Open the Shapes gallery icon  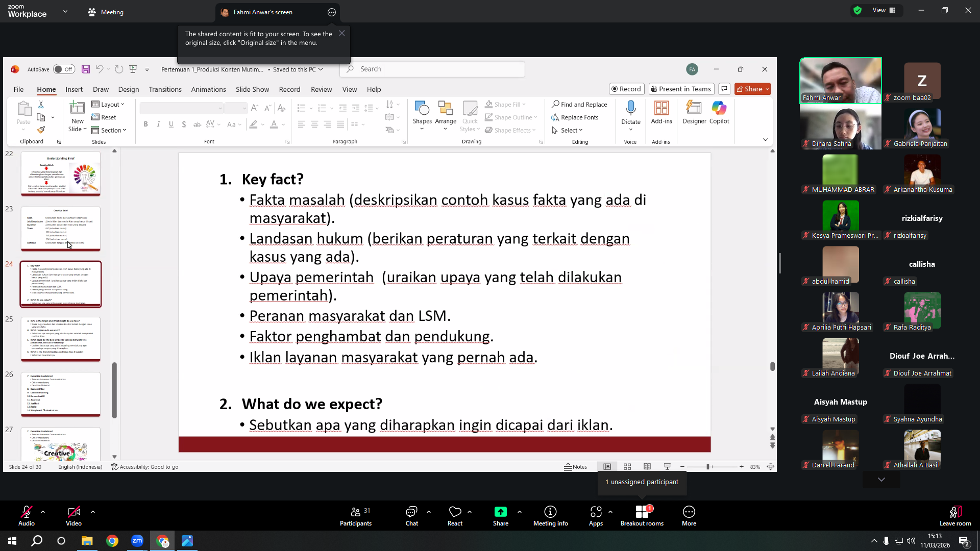tap(422, 108)
